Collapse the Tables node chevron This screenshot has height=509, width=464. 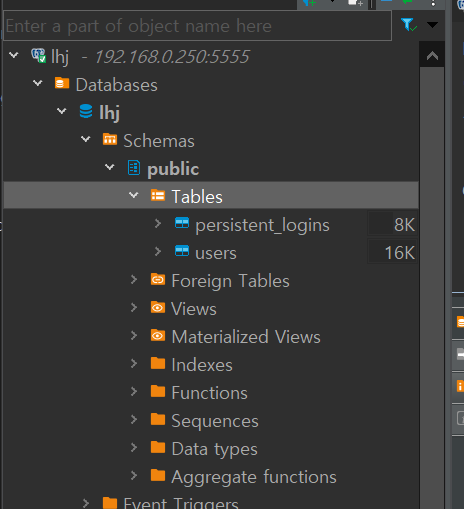pos(134,195)
